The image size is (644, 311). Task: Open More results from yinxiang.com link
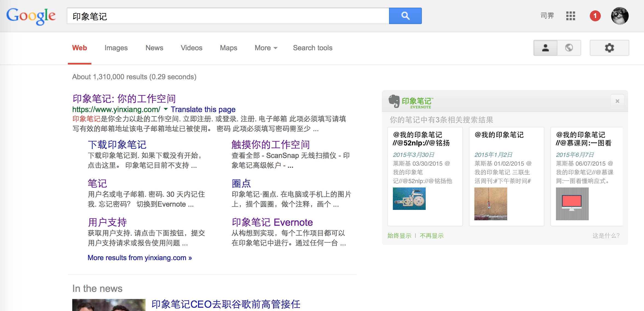coord(140,258)
